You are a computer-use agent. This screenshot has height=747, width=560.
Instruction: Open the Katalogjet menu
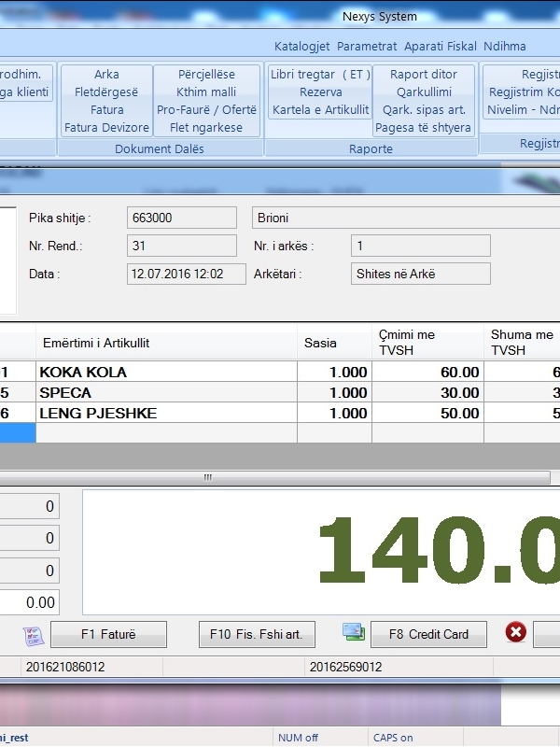click(302, 46)
